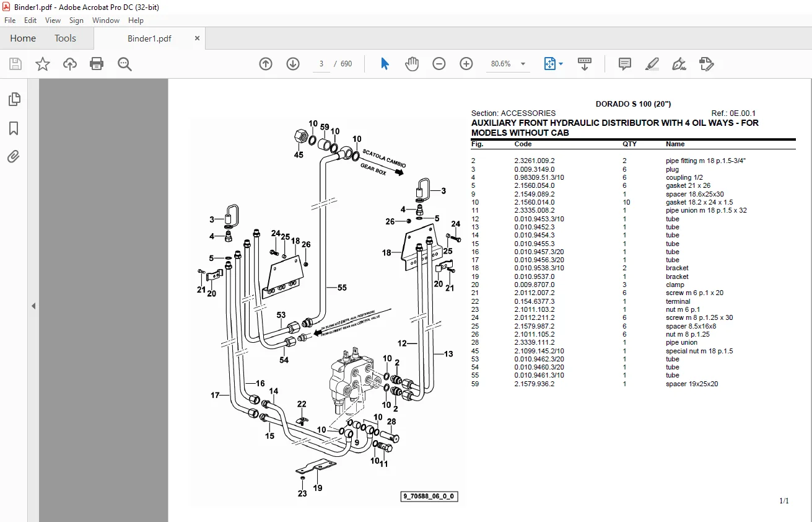Click the part name "spacer 18.6x25x30"
The width and height of the screenshot is (812, 522).
click(x=695, y=194)
